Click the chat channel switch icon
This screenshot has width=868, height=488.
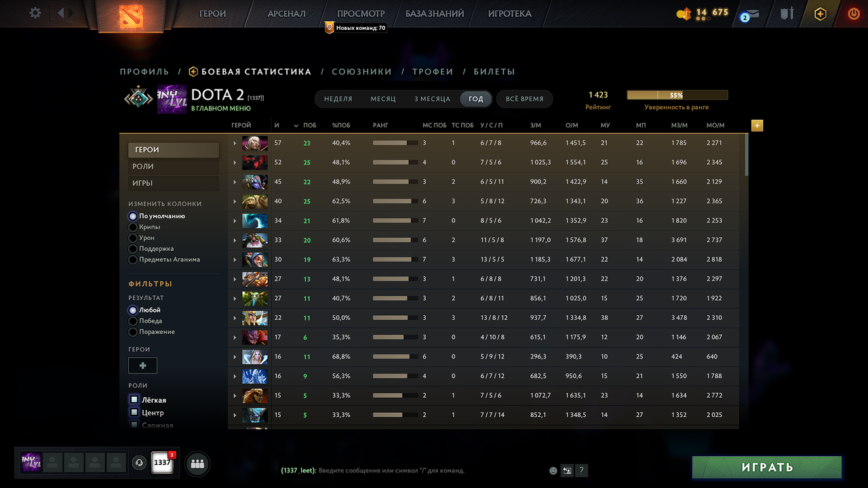(567, 470)
